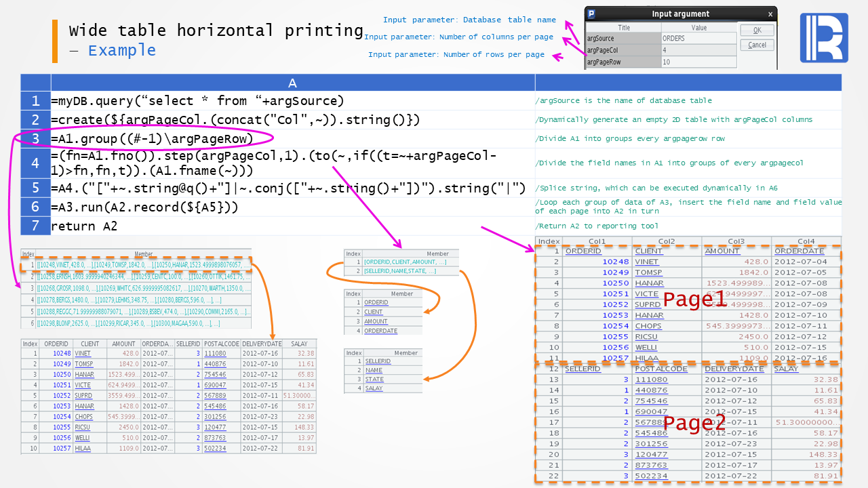
Task: Close the Input argument dialog
Action: point(770,14)
